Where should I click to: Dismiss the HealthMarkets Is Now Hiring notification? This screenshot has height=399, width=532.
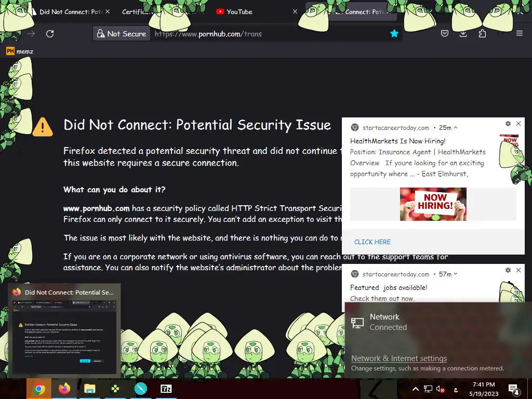pyautogui.click(x=518, y=124)
